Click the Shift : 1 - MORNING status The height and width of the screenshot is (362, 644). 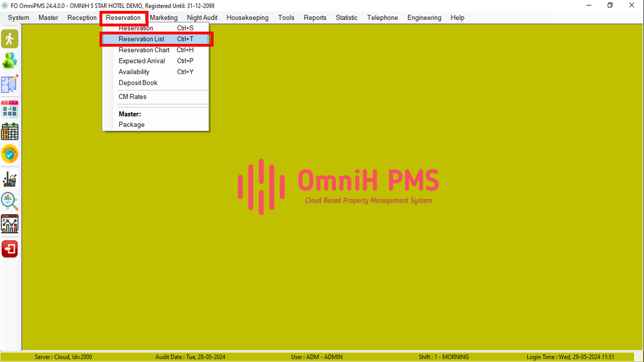(444, 357)
